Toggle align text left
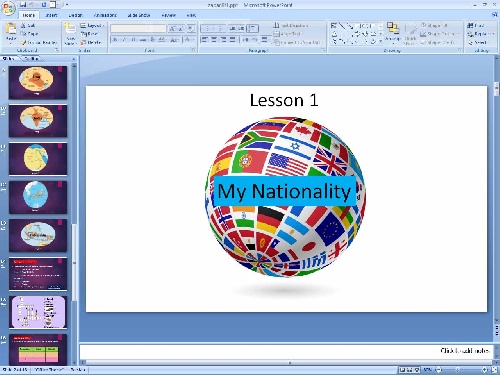The width and height of the screenshot is (500, 375). 205,40
